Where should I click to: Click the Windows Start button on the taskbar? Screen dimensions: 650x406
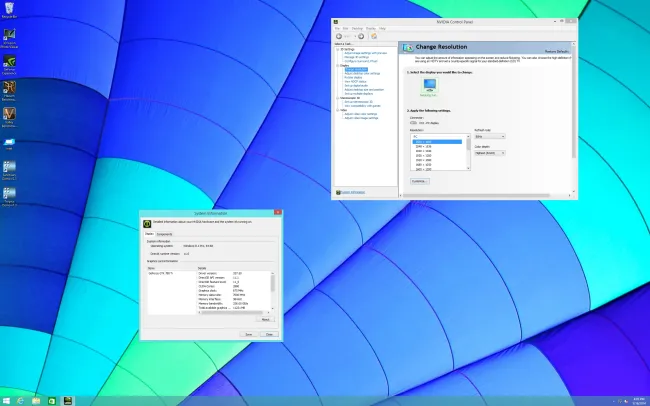6,401
